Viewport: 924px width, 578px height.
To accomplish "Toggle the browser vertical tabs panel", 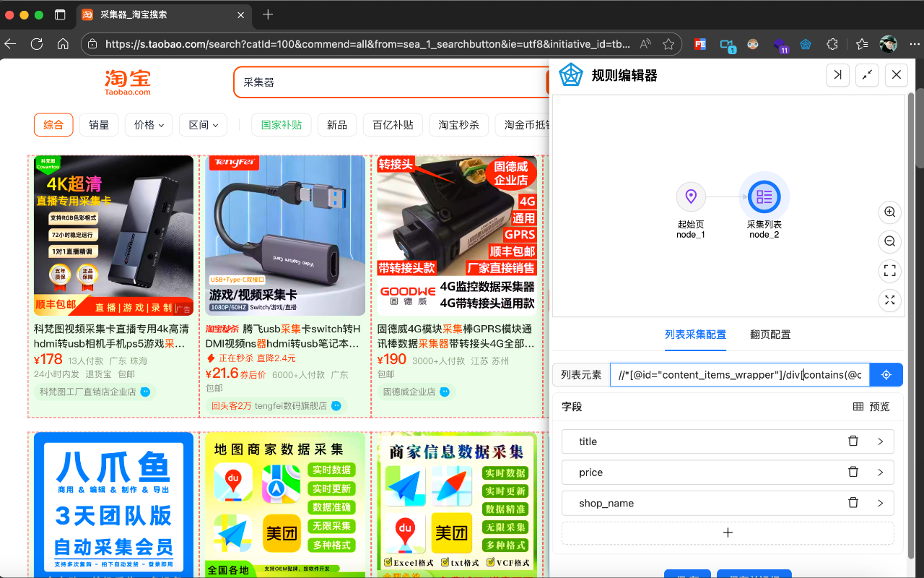I will pyautogui.click(x=60, y=14).
